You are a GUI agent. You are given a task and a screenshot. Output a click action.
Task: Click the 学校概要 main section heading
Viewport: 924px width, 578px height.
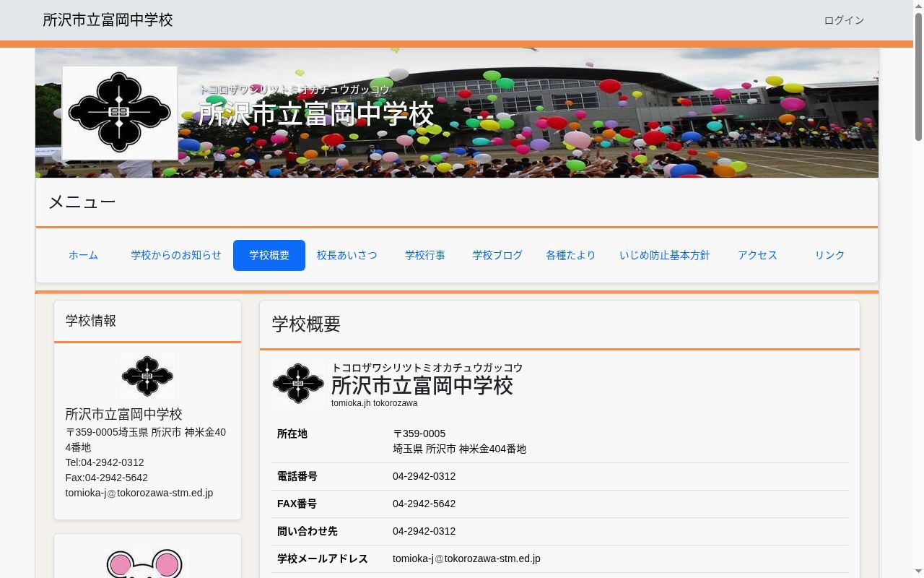(306, 324)
